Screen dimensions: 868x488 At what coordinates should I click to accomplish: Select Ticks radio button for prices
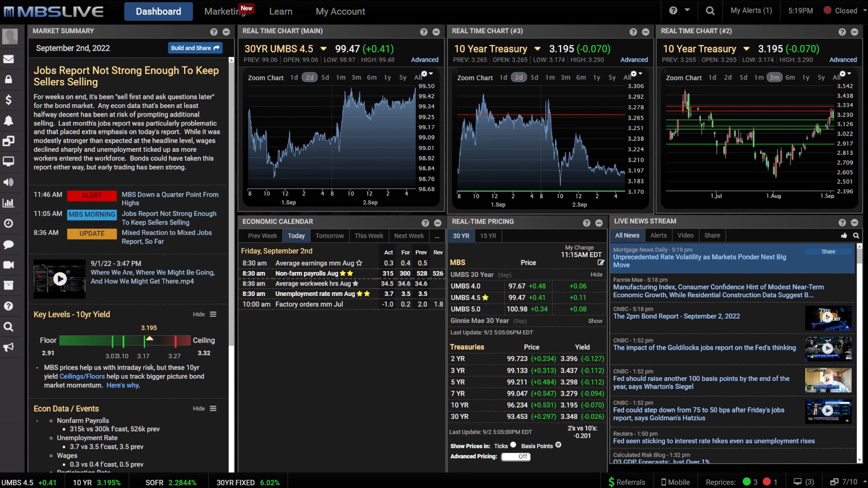point(513,445)
